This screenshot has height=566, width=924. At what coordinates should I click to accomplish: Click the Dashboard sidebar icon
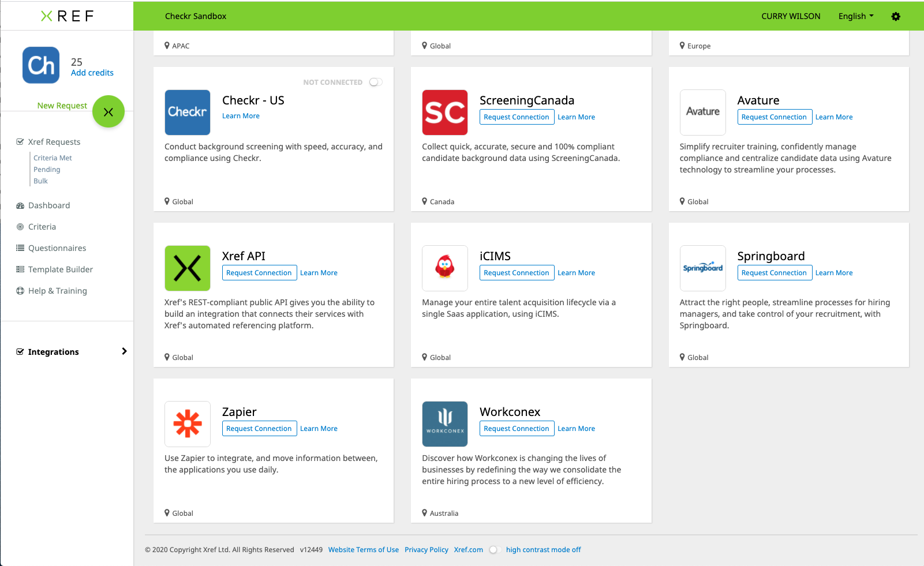click(20, 205)
